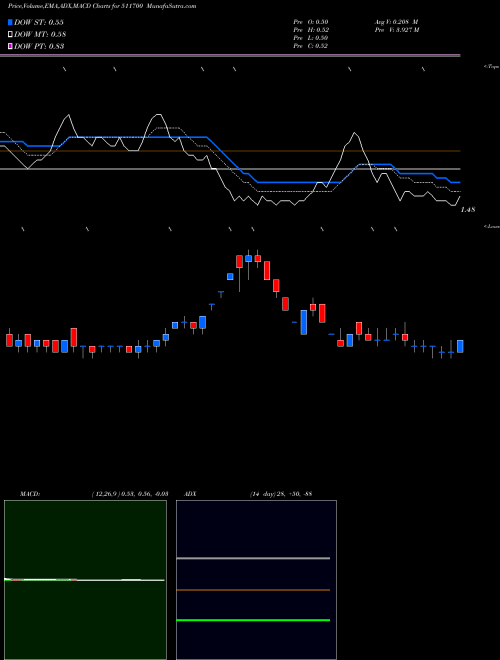Click the ADX (14 day) values text
This screenshot has width=500, height=660.
tap(281, 494)
